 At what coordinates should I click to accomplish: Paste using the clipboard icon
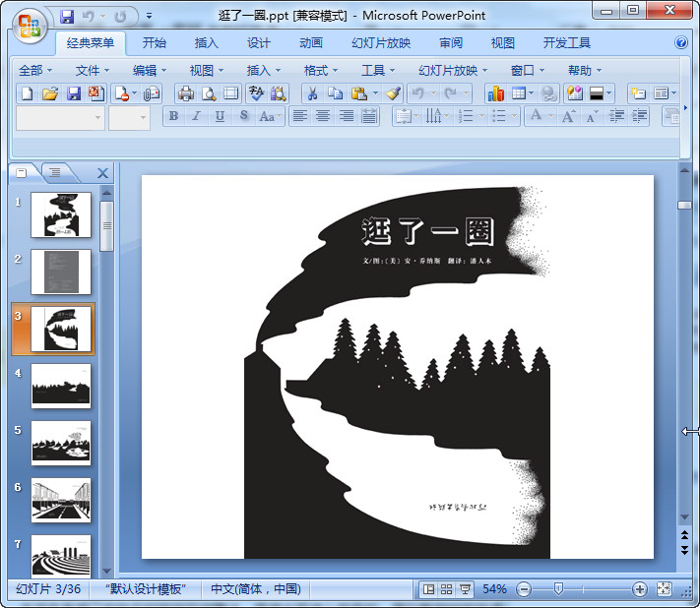358,93
